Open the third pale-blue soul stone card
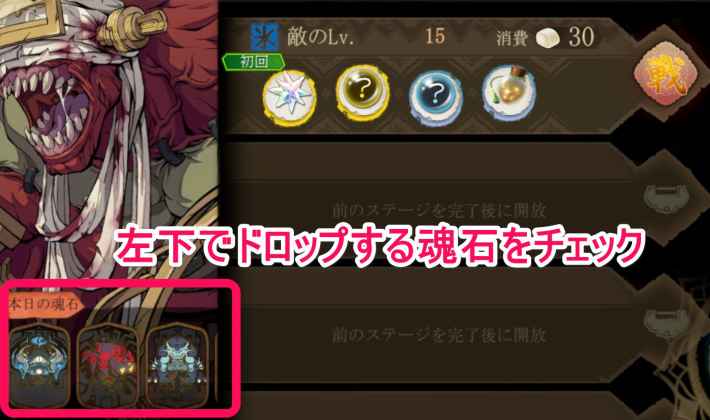This screenshot has width=710, height=420. click(178, 365)
